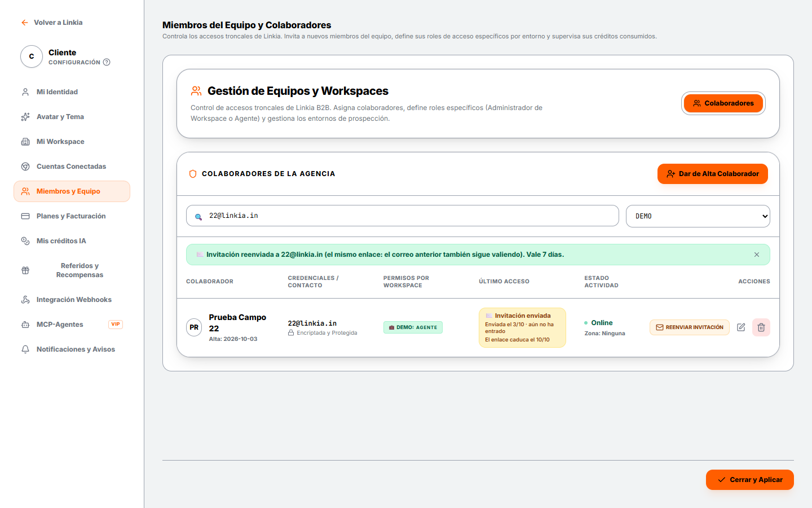812x508 pixels.
Task: Click the bell icon for Notificaciones y Avisos
Action: tap(25, 349)
